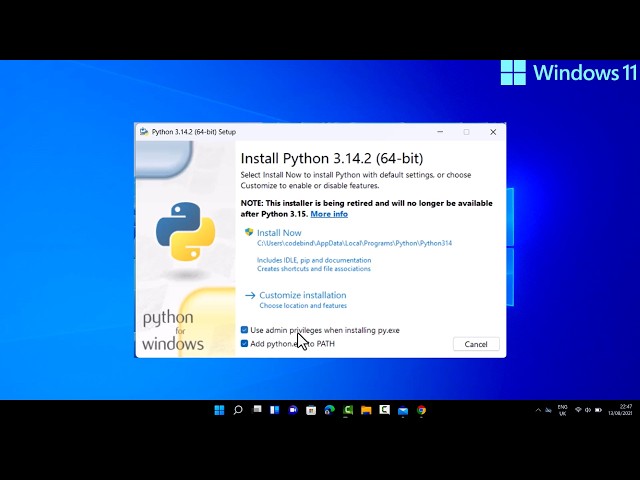
Task: Click 'Creates shortcuts and file associations' text
Action: [313, 269]
